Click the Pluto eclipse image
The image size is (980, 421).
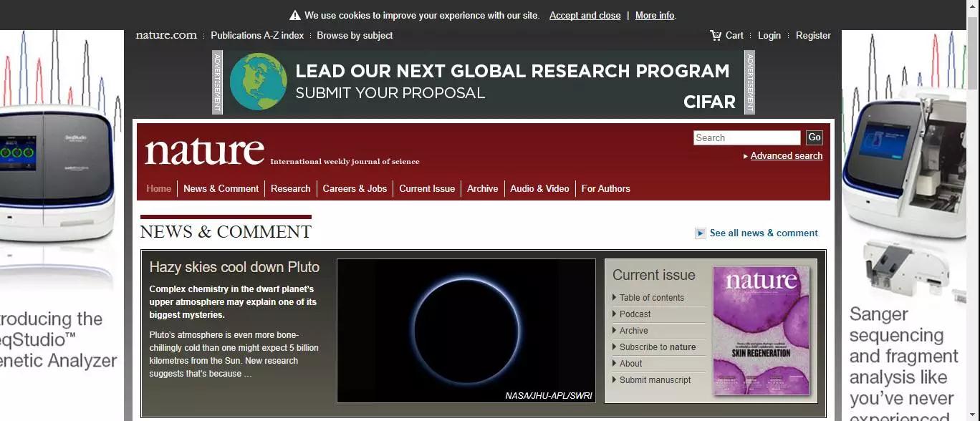(x=466, y=330)
